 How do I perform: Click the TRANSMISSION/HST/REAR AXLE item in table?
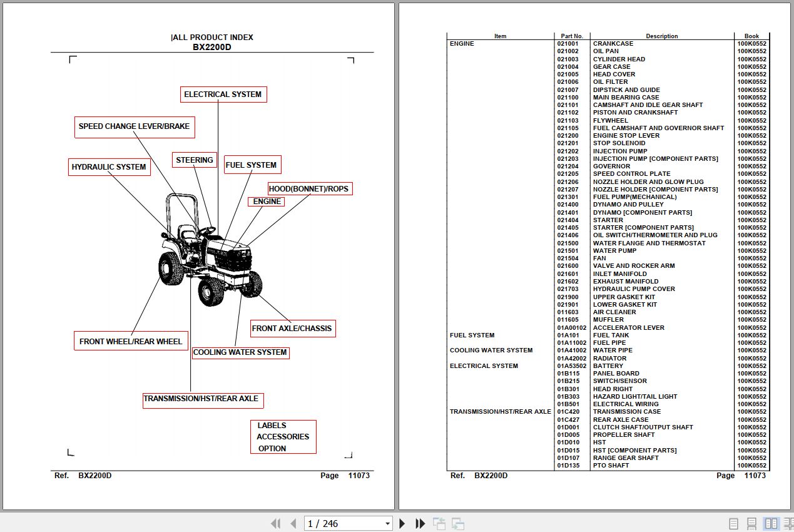pyautogui.click(x=501, y=412)
